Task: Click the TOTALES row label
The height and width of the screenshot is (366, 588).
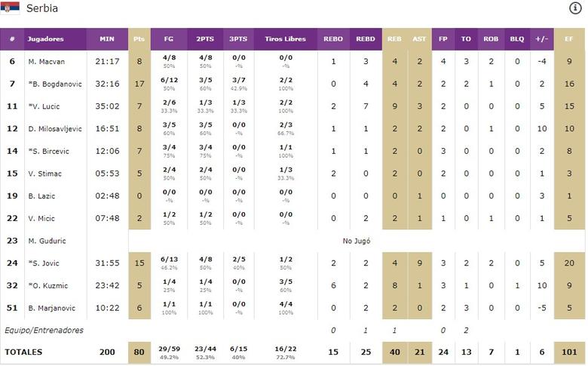Action: point(24,352)
